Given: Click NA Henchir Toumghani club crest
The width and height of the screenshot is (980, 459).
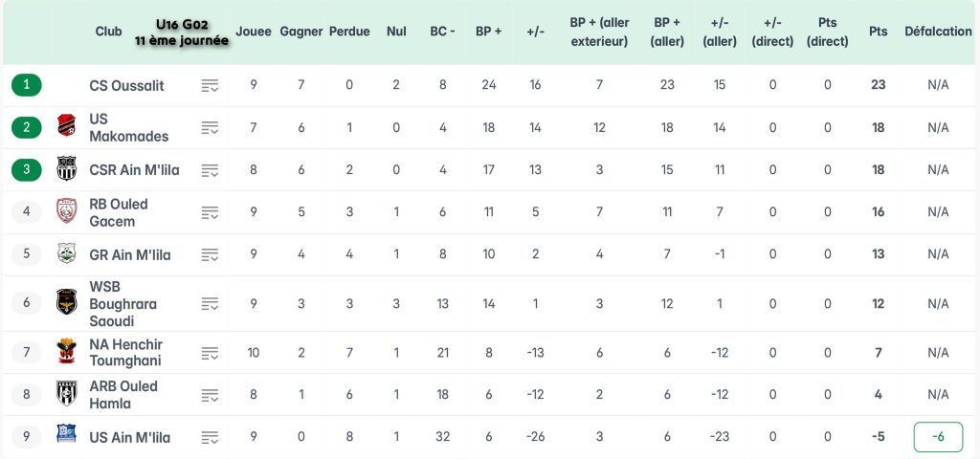Looking at the screenshot, I should tap(66, 352).
